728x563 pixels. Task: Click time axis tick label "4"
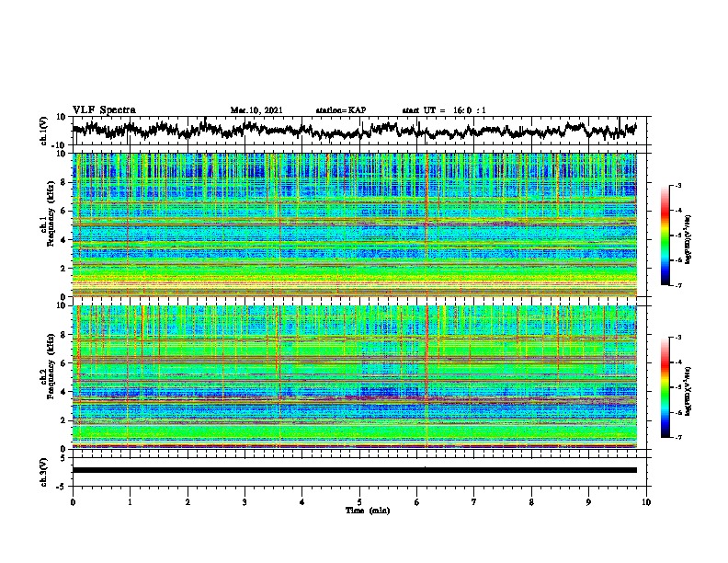point(302,502)
